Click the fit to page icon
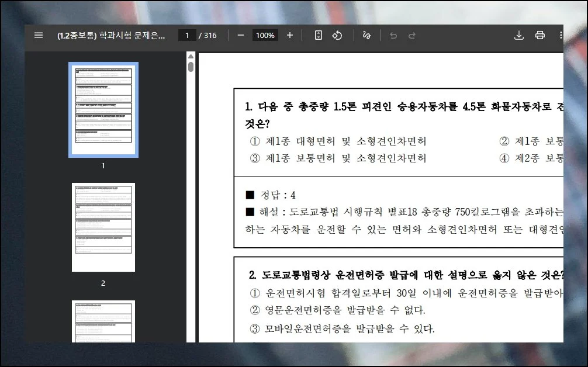 tap(318, 35)
